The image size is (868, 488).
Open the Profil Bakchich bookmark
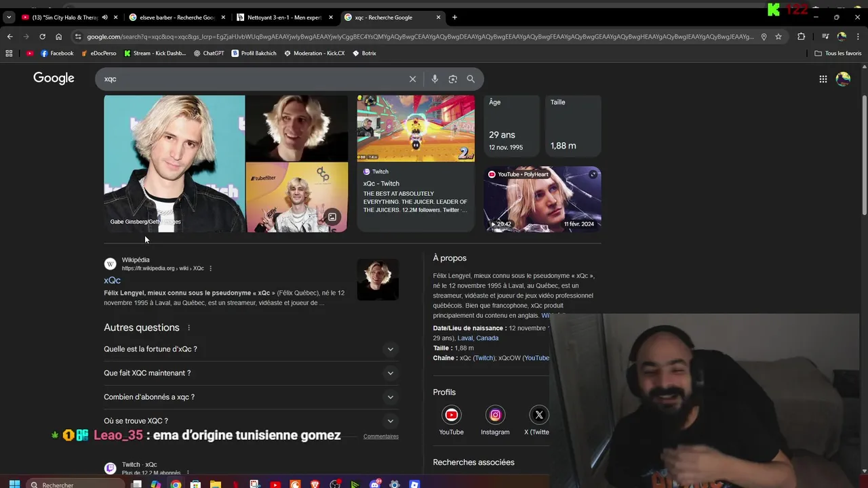[254, 53]
